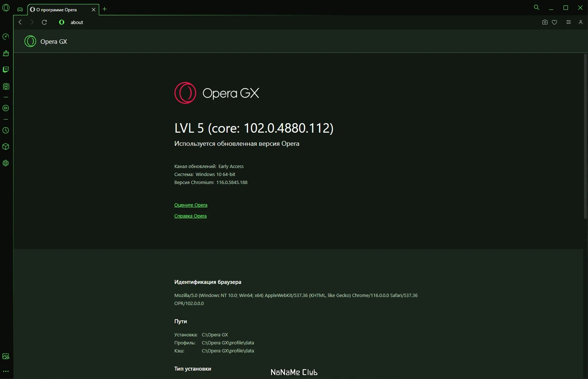Open GX Corner gamepad tab

click(20, 9)
